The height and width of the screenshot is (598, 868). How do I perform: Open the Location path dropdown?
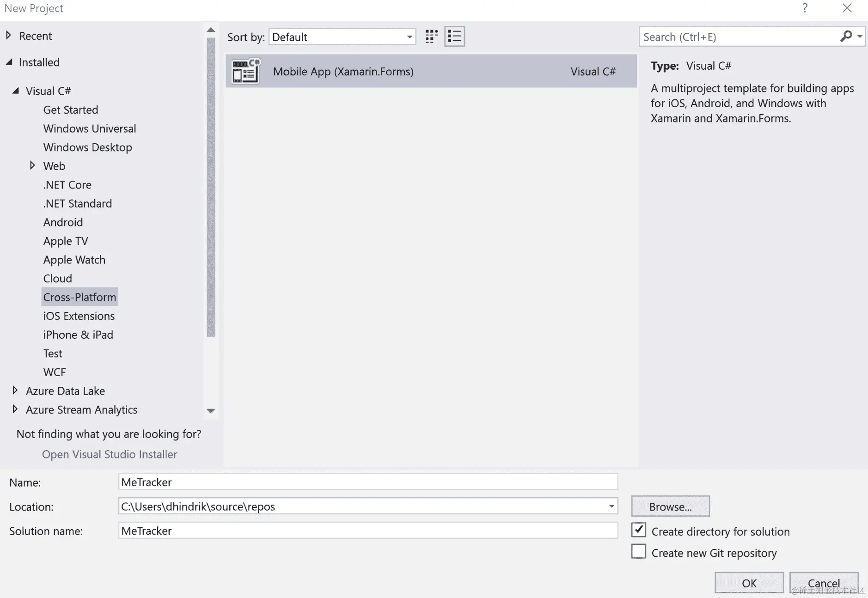point(611,506)
